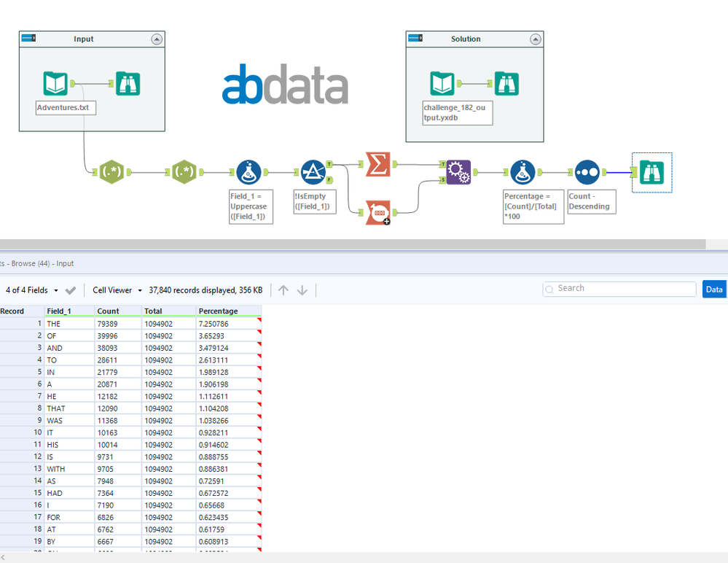The width and height of the screenshot is (728, 563).
Task: Select cell BY in Field_1
Action: (70, 541)
